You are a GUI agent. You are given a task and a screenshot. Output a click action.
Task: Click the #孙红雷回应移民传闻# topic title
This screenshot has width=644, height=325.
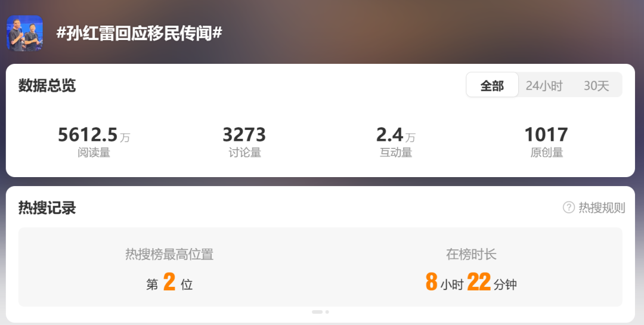[139, 33]
